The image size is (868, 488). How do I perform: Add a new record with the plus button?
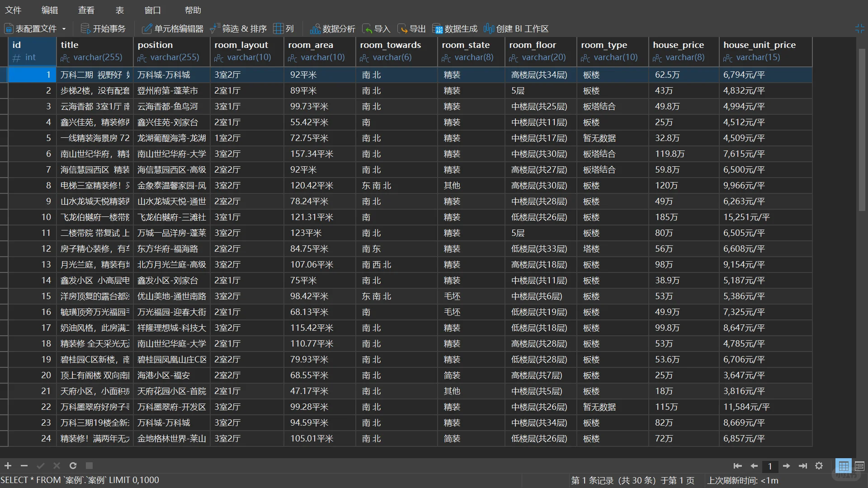tap(8, 466)
